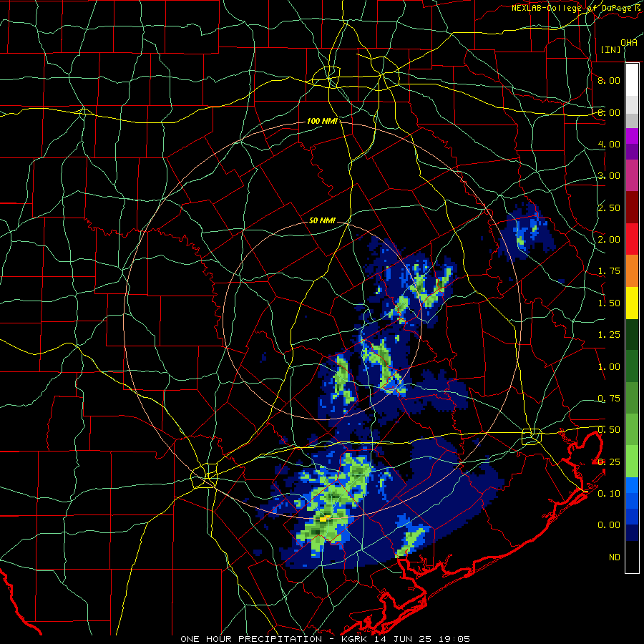Click the 1.25 legend value
The height and width of the screenshot is (644, 644).
pos(609,335)
